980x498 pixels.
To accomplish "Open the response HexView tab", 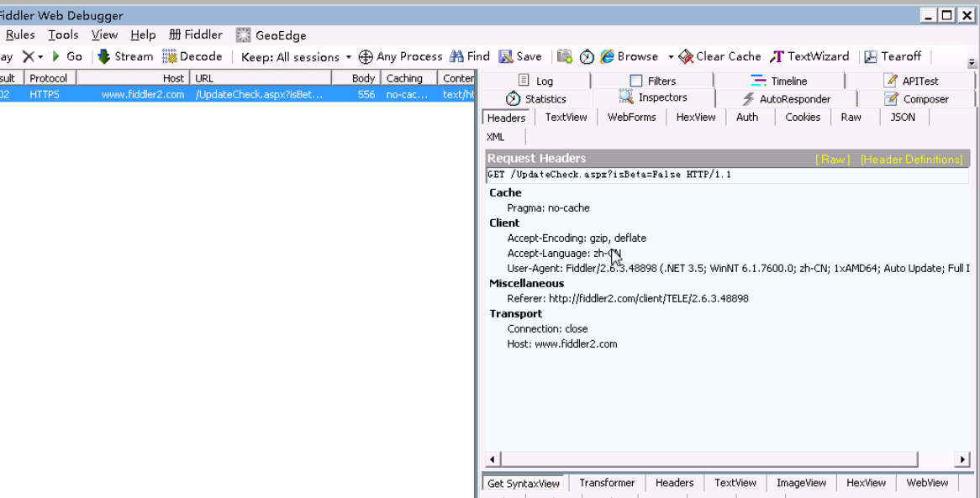I will pyautogui.click(x=866, y=482).
